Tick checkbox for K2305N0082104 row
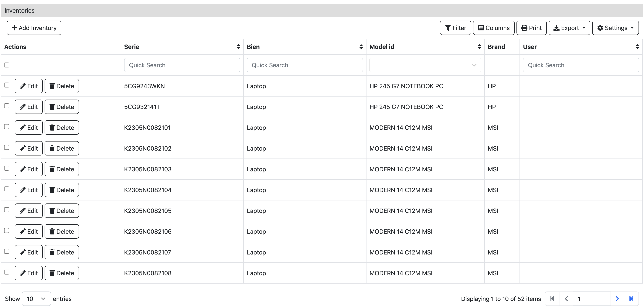Viewport: 644px width, 307px height. (x=7, y=189)
